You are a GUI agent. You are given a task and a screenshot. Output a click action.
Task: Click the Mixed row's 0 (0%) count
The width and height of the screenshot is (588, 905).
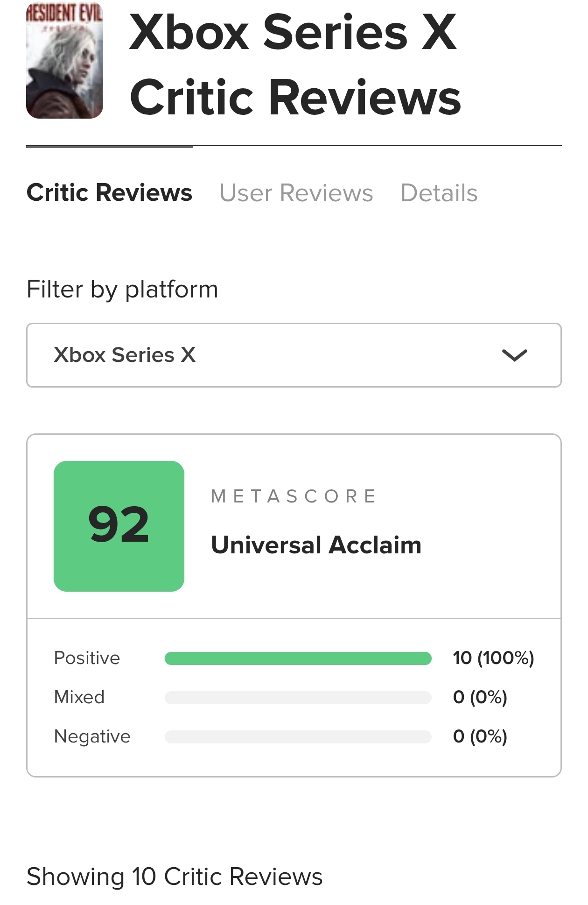click(480, 697)
